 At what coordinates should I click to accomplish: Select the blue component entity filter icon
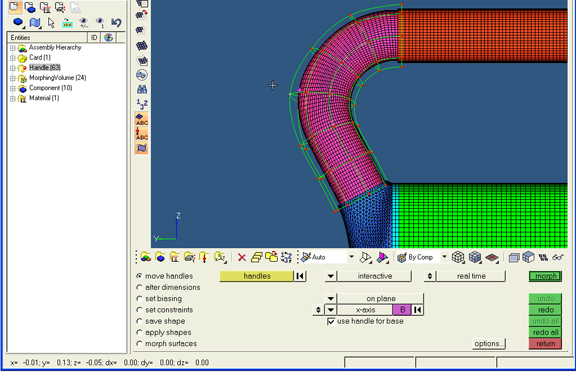pos(18,23)
